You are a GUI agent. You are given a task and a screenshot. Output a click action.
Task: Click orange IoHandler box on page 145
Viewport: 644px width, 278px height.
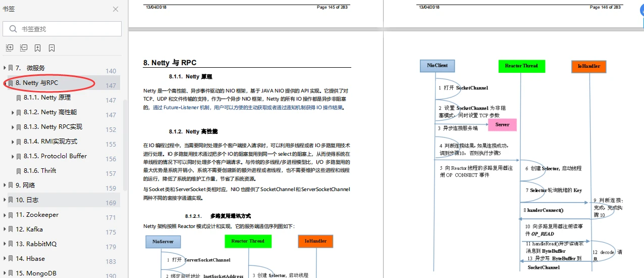[x=315, y=242]
